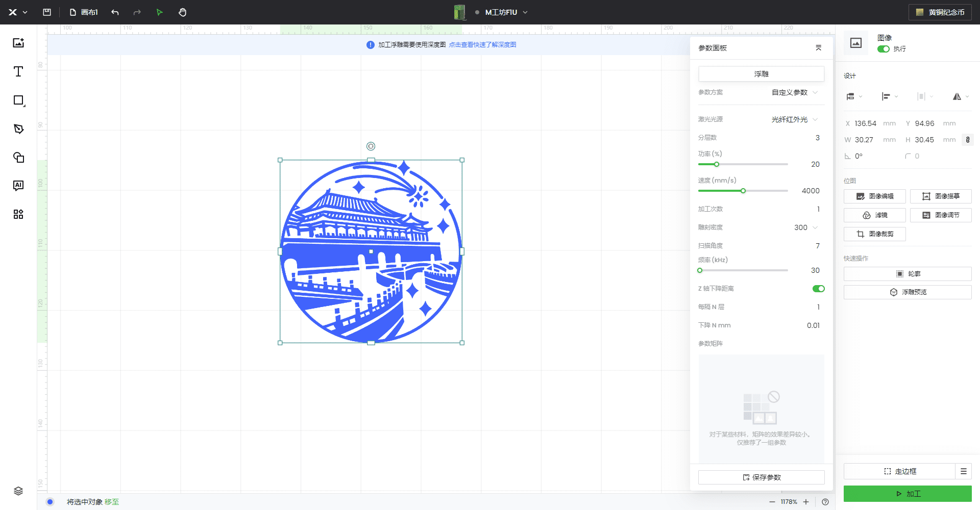The image size is (980, 510).
Task: Edit the 加工次数 value field
Action: coord(818,209)
